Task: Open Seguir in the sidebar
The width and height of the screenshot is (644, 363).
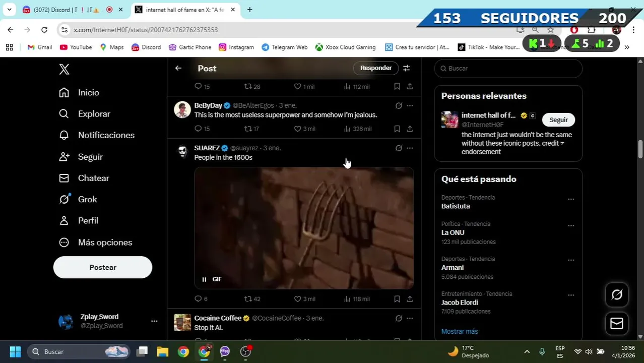Action: (81, 157)
